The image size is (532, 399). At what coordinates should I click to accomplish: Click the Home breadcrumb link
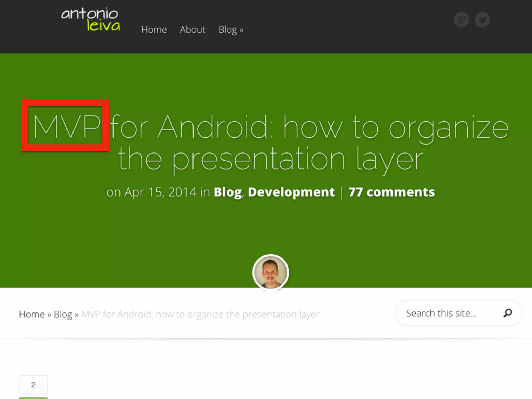tap(32, 314)
